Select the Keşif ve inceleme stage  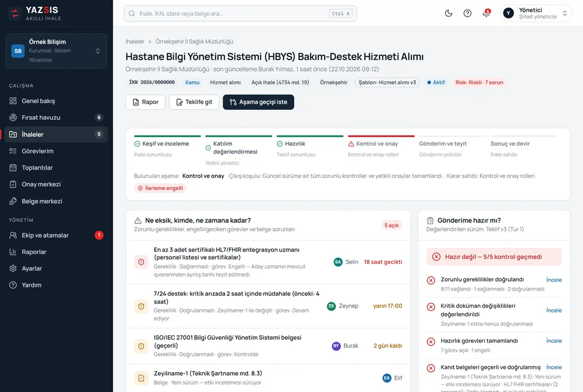[x=167, y=147]
